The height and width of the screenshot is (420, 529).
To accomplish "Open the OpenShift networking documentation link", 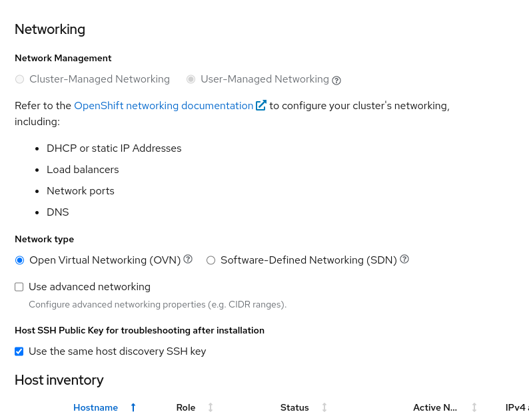I will pos(163,105).
